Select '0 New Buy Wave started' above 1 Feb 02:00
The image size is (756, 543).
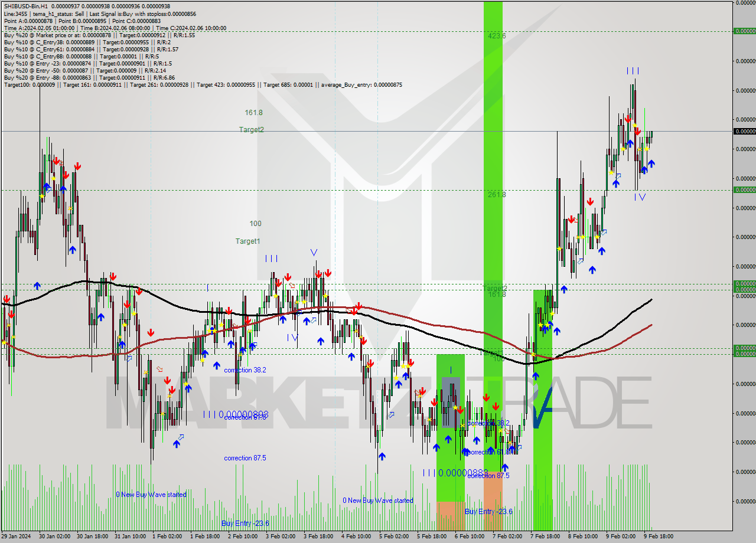151,495
